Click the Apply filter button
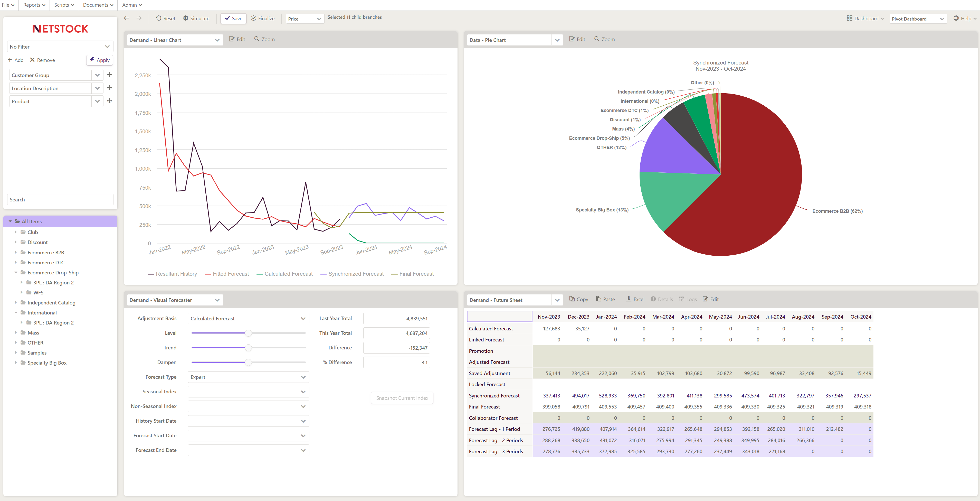 coord(99,60)
